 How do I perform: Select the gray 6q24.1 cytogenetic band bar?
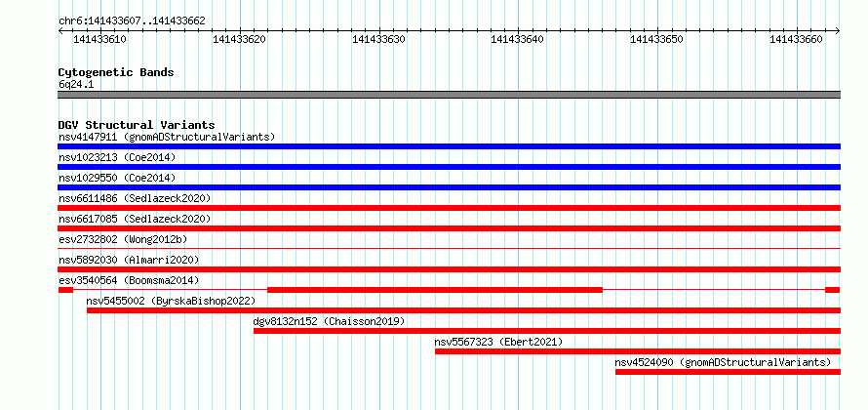click(x=449, y=95)
